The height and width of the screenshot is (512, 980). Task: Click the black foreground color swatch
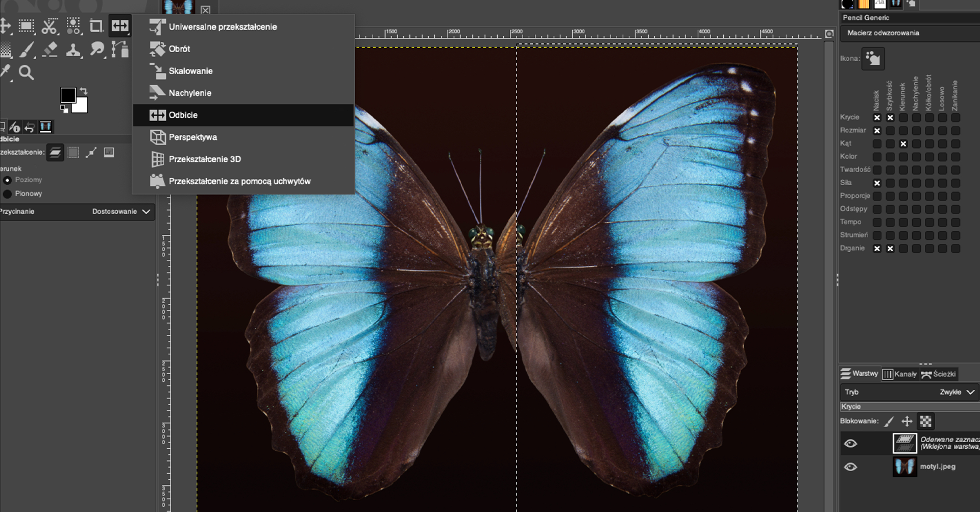pos(68,95)
